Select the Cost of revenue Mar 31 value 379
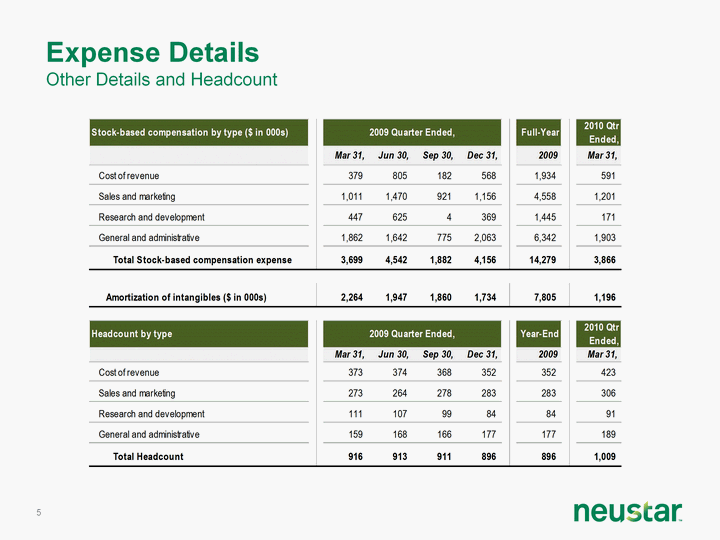 point(355,176)
